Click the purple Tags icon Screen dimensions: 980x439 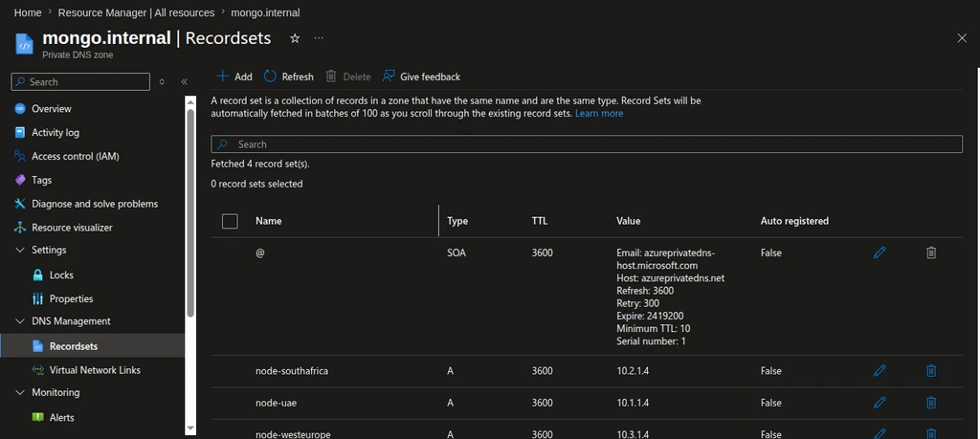20,180
